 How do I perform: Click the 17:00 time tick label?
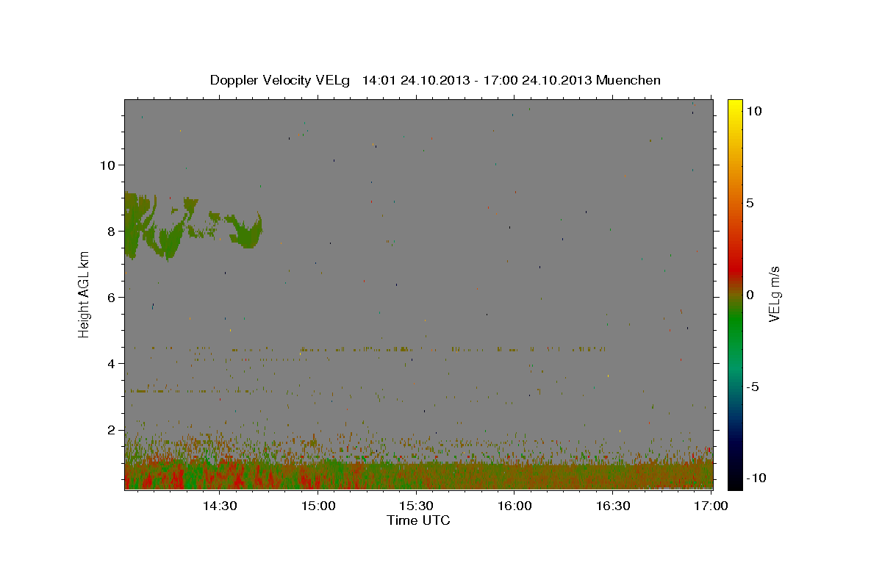[711, 506]
